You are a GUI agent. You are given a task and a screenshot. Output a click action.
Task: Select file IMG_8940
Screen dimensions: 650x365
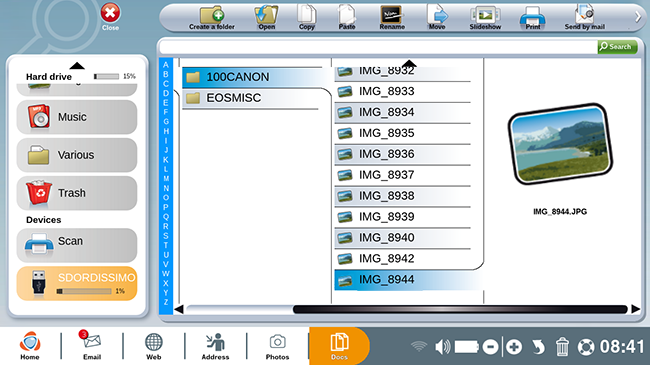(x=403, y=238)
